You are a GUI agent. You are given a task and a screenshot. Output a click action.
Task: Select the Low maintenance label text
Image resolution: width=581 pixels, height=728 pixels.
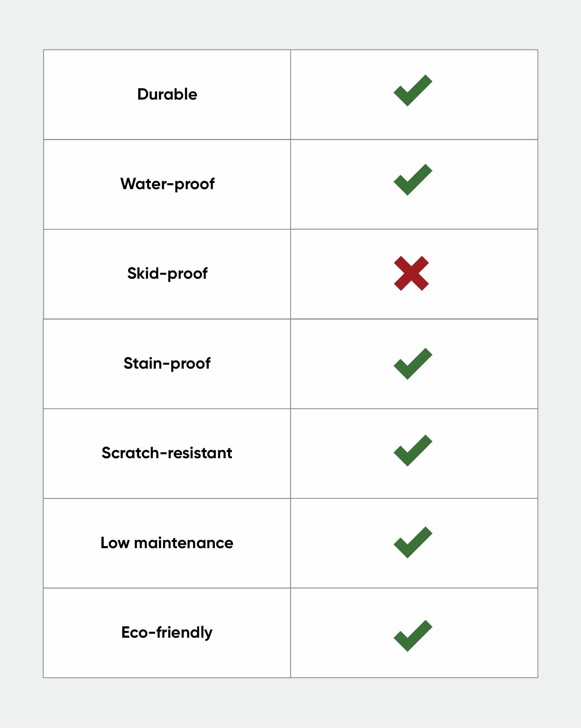click(x=167, y=543)
